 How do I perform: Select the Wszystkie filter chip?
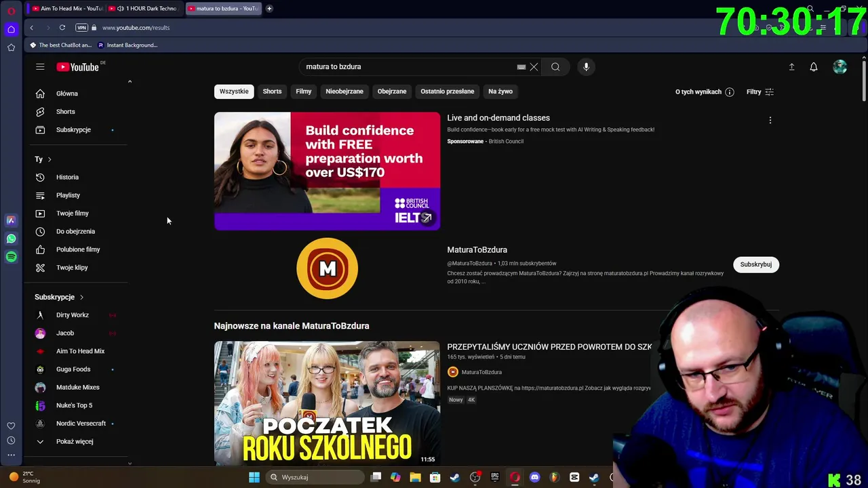click(234, 91)
